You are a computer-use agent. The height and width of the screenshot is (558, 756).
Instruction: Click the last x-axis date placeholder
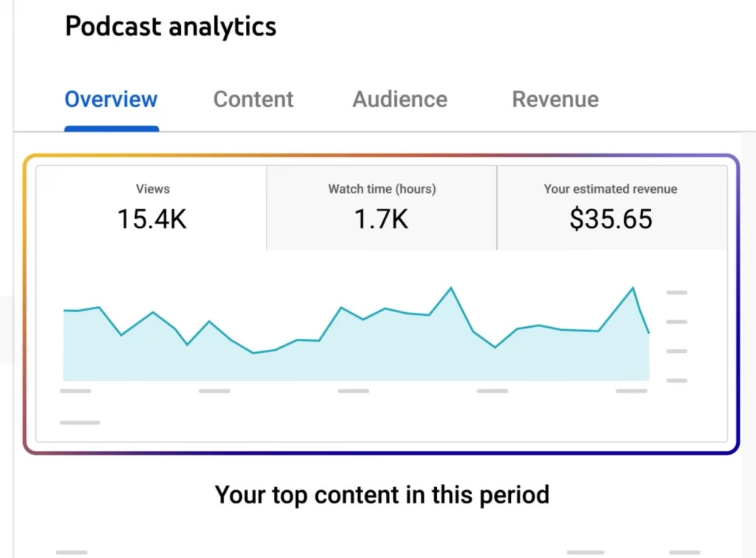point(631,390)
